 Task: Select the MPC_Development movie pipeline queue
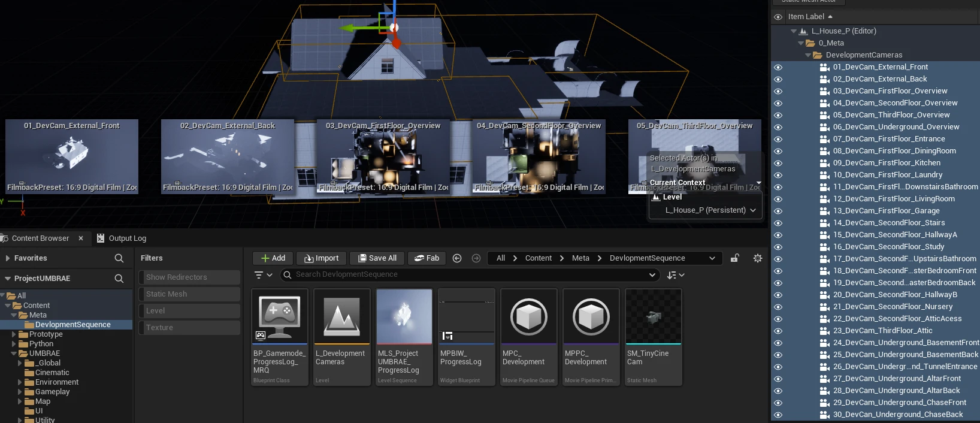pyautogui.click(x=528, y=337)
